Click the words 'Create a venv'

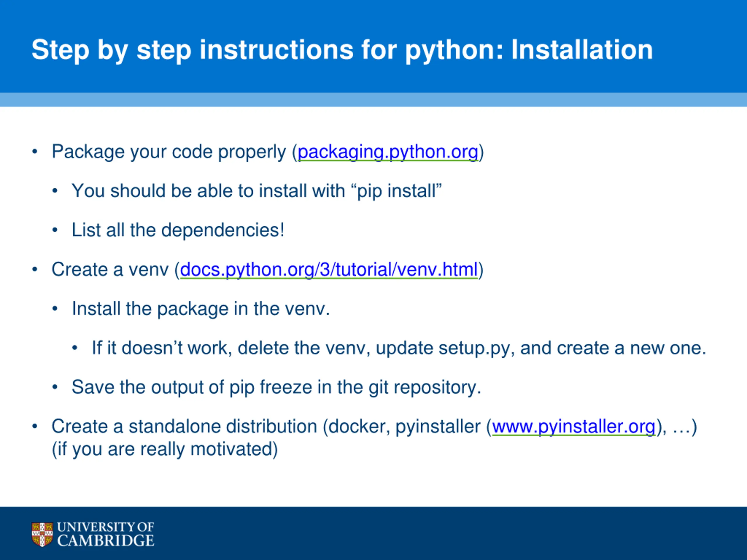coord(110,270)
